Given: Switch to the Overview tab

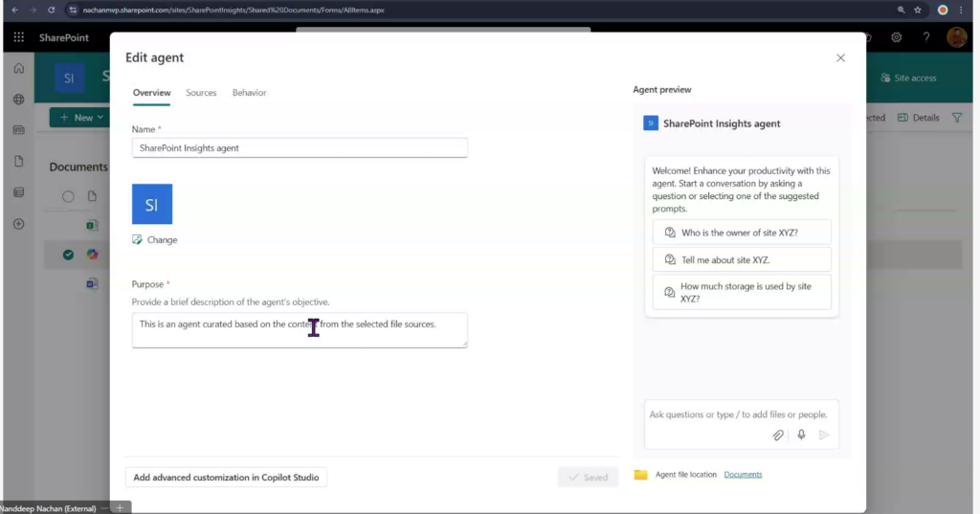Looking at the screenshot, I should (x=151, y=93).
